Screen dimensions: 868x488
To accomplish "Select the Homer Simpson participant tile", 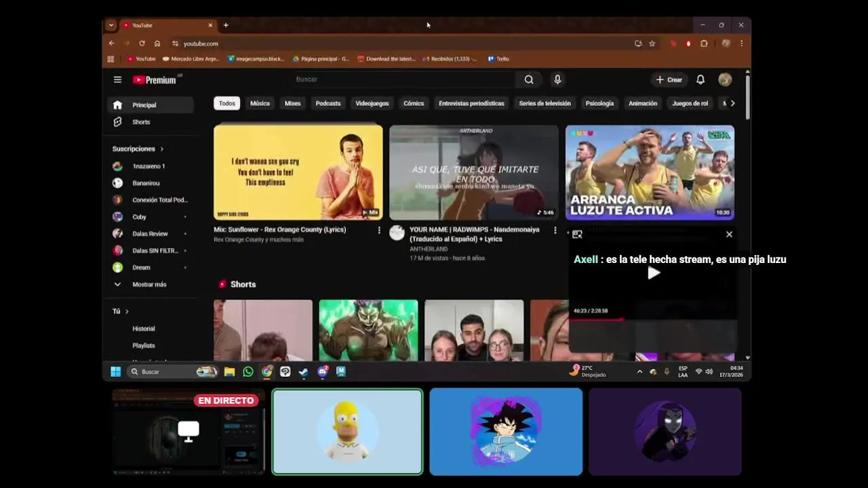I will click(347, 432).
